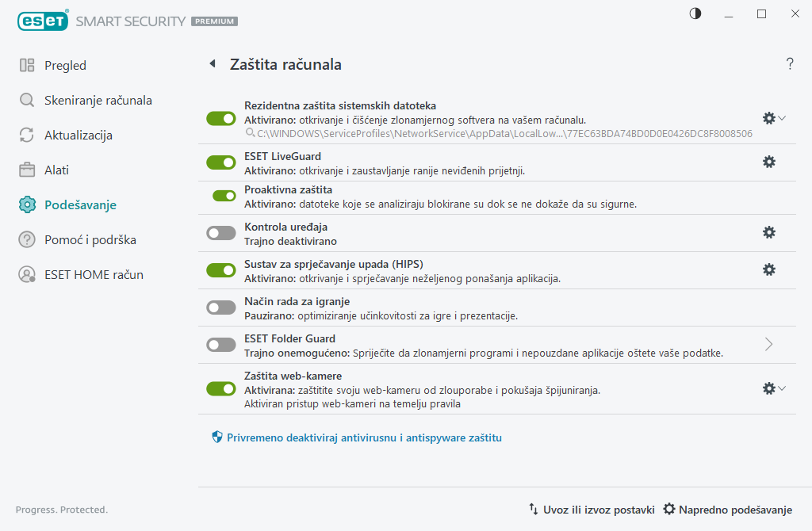Open Aktualizacija via its refresh icon
Image resolution: width=812 pixels, height=531 pixels.
click(27, 135)
